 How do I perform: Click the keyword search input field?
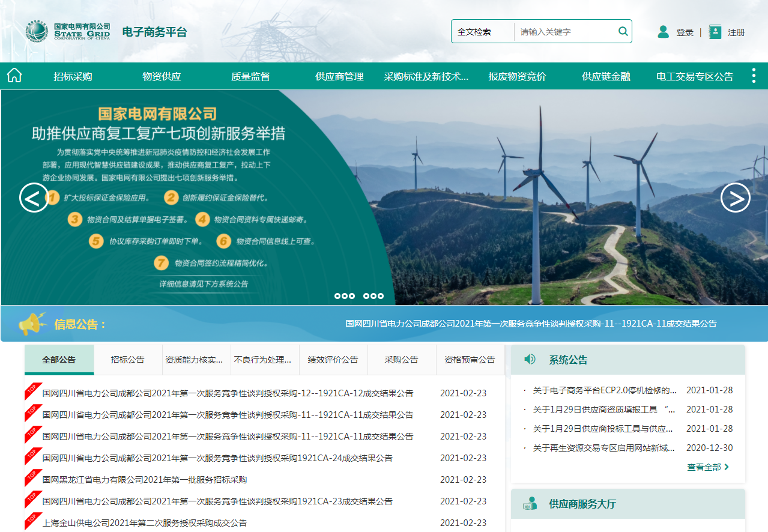(x=564, y=32)
